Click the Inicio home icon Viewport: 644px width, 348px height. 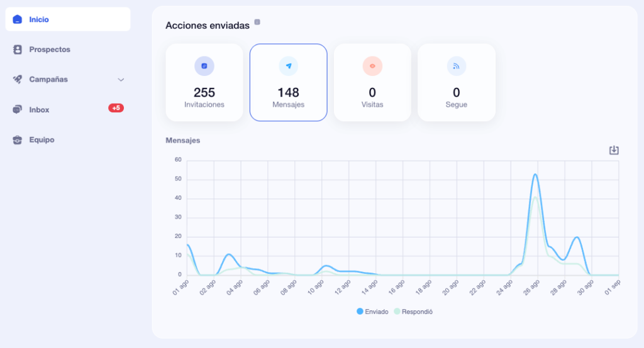(18, 19)
